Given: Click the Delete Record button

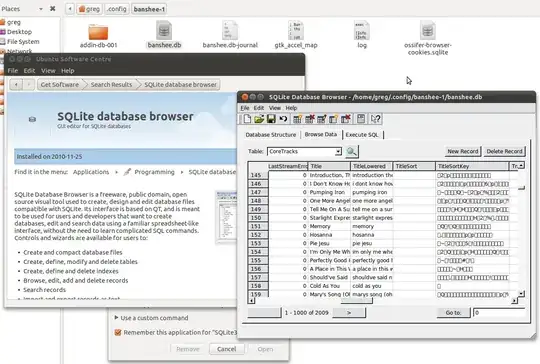Looking at the screenshot, I should tap(504, 151).
